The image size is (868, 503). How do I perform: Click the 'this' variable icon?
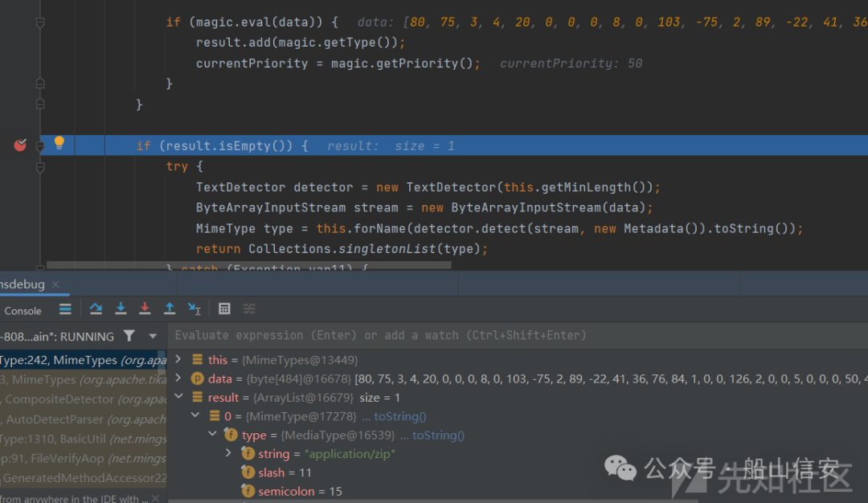[197, 360]
